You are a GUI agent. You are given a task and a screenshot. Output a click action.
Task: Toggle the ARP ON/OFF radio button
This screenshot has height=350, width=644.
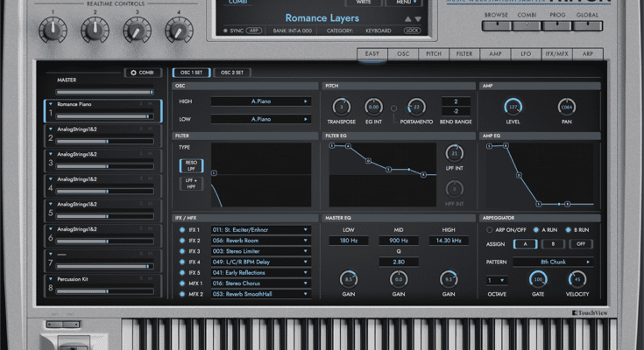(489, 229)
